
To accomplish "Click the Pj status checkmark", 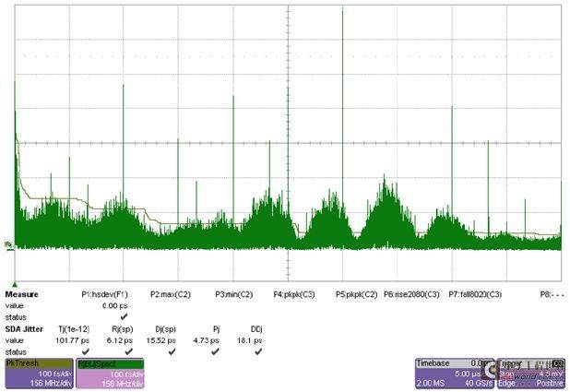I will [215, 351].
